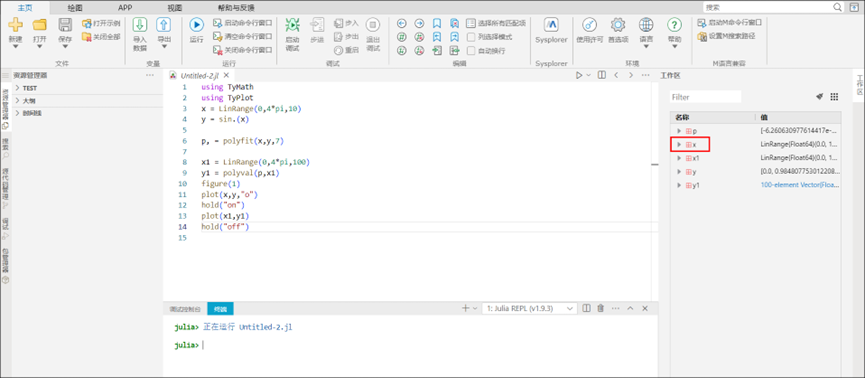Select the Untitled-2.jl editor tab
865x378 pixels.
[x=200, y=76]
